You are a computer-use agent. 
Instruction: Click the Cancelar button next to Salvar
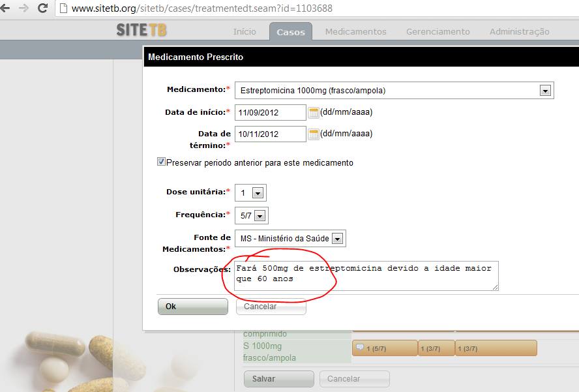[355, 379]
